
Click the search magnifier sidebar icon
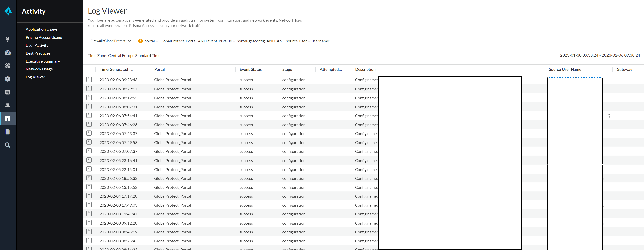click(8, 145)
